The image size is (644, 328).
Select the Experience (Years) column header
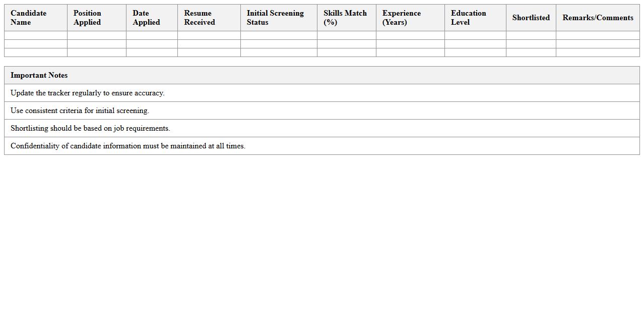[x=409, y=18]
